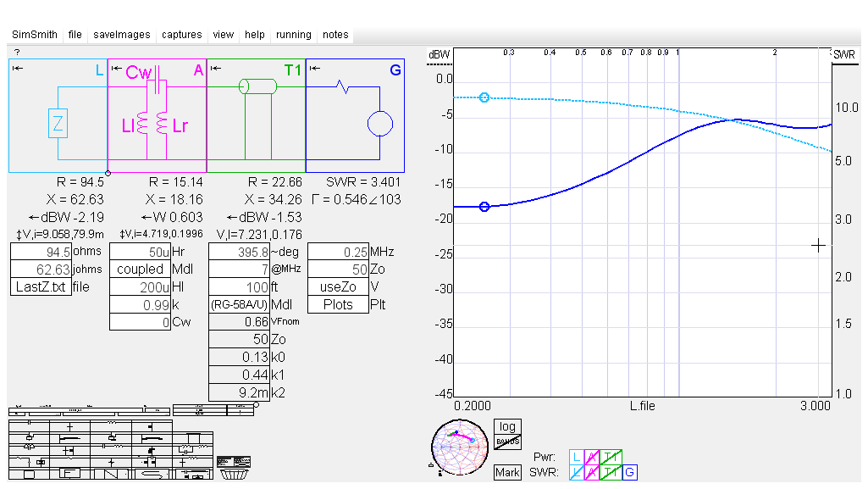Open the SimSmith menu
This screenshot has width=868, height=489.
35,35
